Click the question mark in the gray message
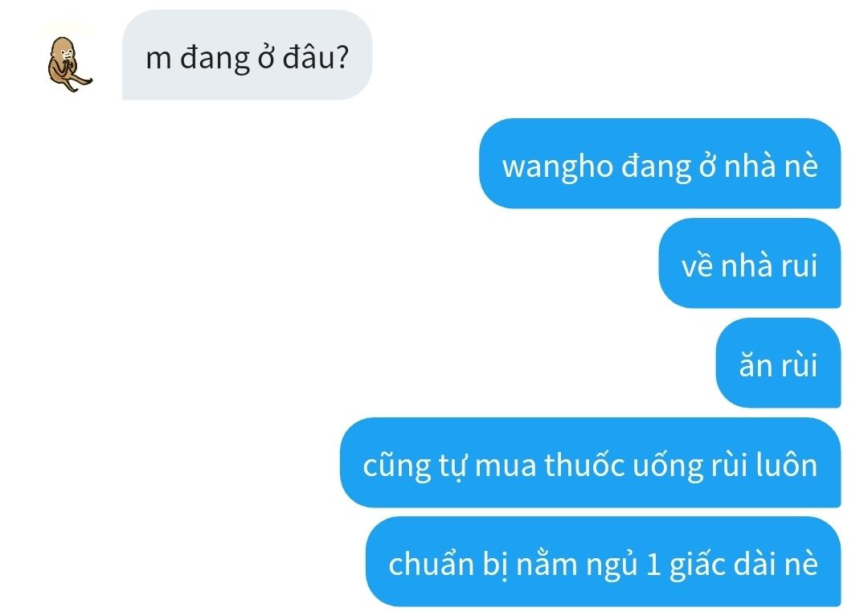 pos(342,56)
